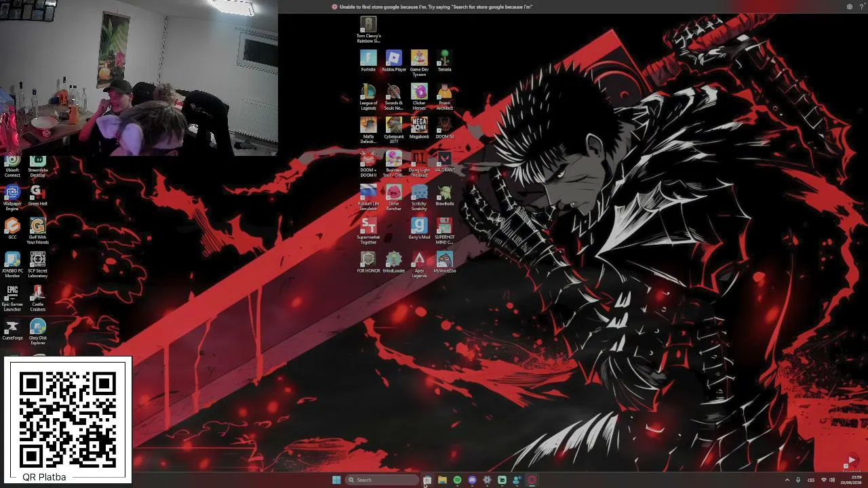The image size is (868, 488).
Task: Open the MyVoiceZoo shortcut
Action: [x=444, y=262]
